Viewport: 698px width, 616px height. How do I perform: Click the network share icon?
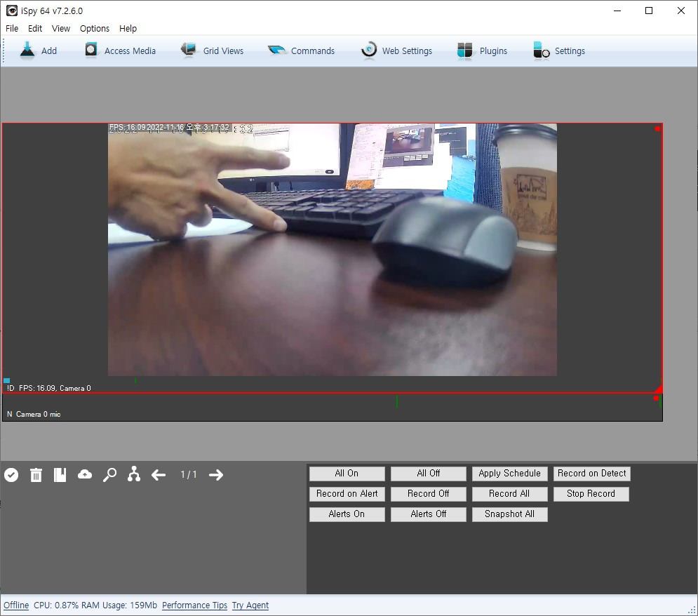(134, 474)
